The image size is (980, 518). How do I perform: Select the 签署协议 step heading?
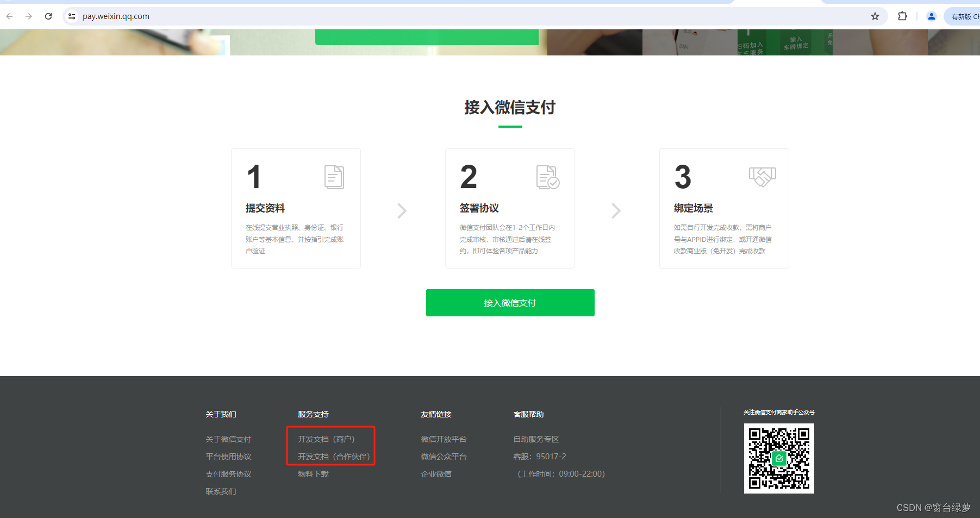[479, 208]
